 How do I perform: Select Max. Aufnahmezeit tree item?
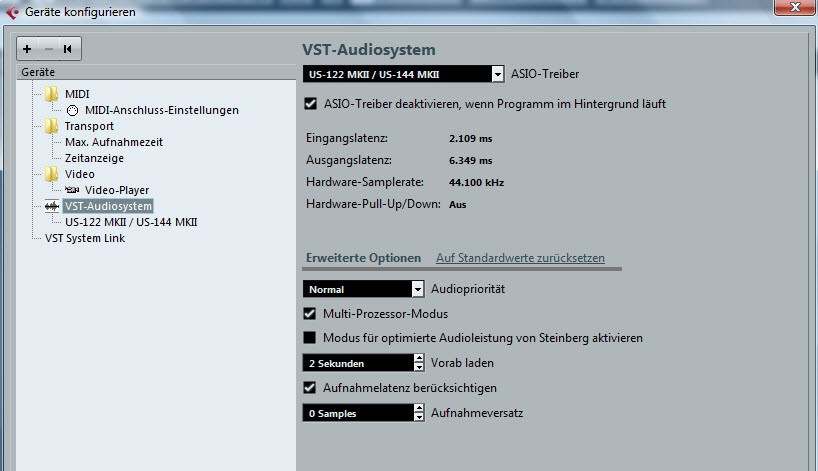pos(114,142)
